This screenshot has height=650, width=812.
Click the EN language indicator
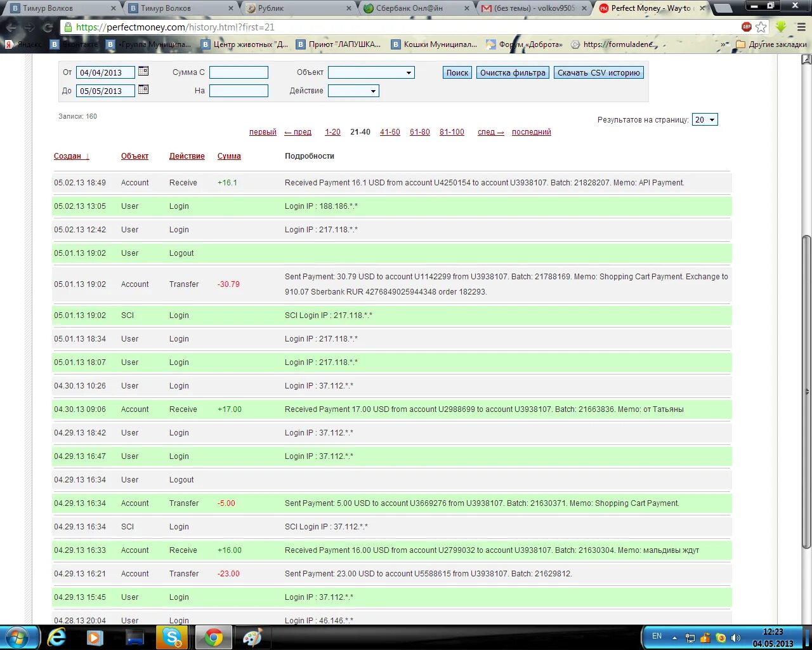[x=657, y=636]
